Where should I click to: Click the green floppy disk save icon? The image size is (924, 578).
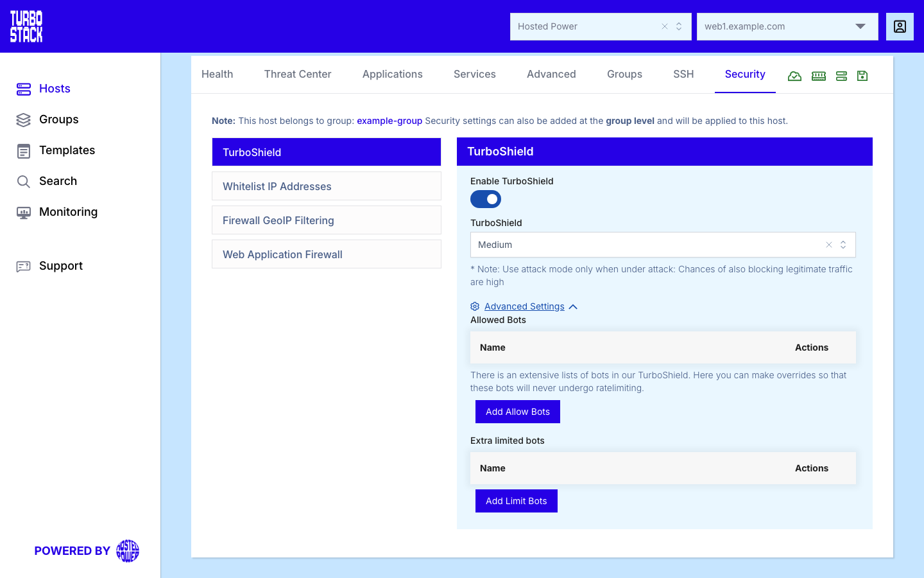(862, 76)
